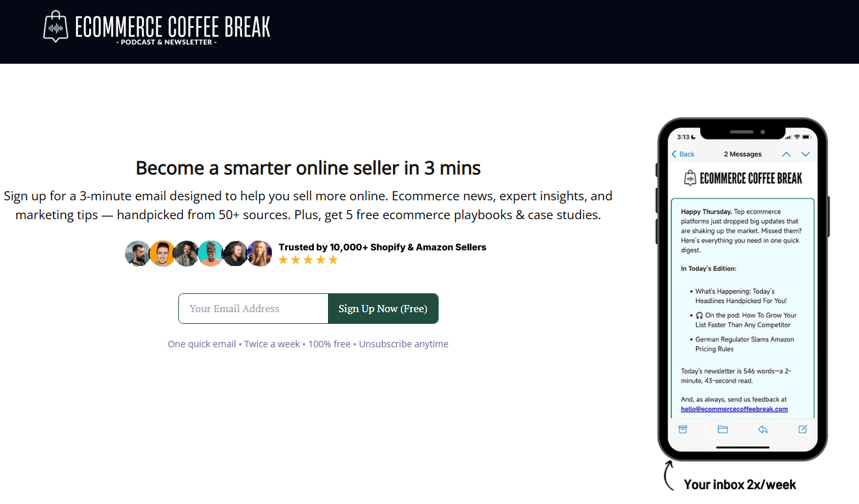The width and height of the screenshot is (859, 504).
Task: Tap the compose icon in phone toolbar
Action: coord(803,429)
